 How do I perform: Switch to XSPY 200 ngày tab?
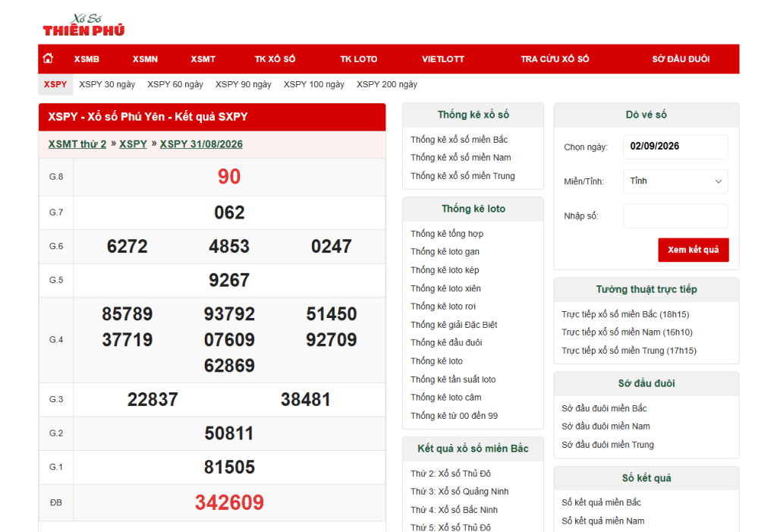[x=387, y=84]
